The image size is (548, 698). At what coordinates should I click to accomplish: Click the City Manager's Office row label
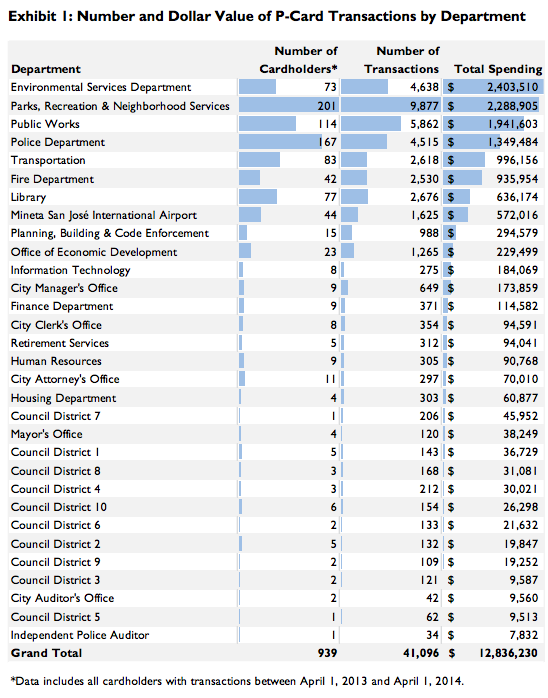(x=65, y=288)
